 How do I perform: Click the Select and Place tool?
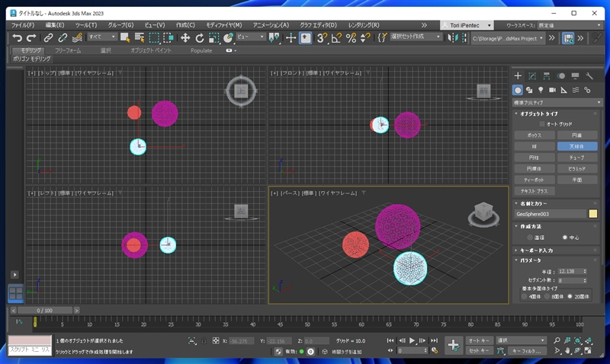coord(228,37)
